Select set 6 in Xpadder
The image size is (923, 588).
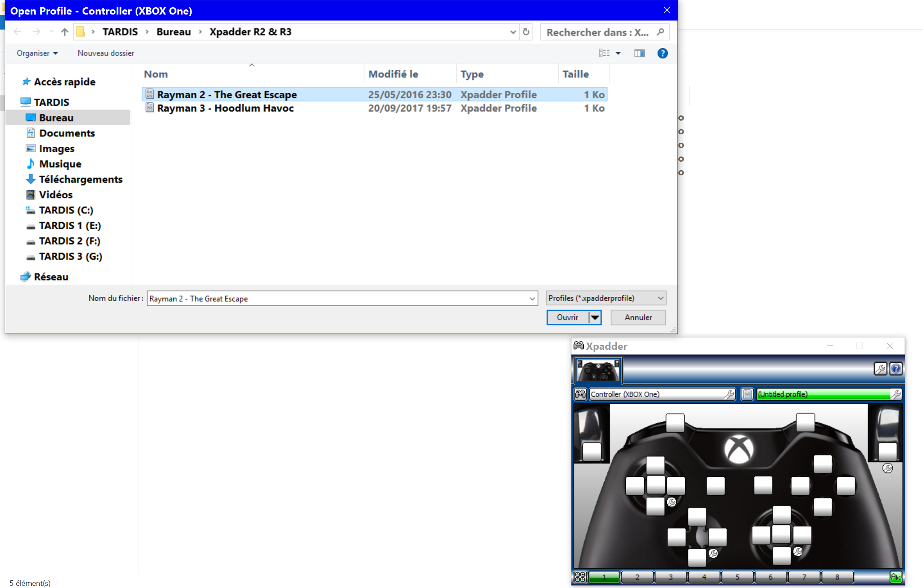[x=771, y=577]
